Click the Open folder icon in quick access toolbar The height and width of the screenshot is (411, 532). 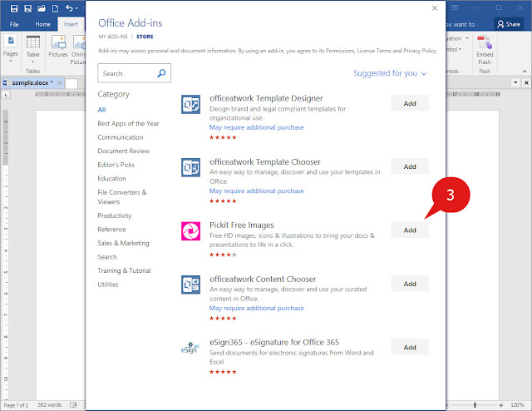pyautogui.click(x=42, y=8)
